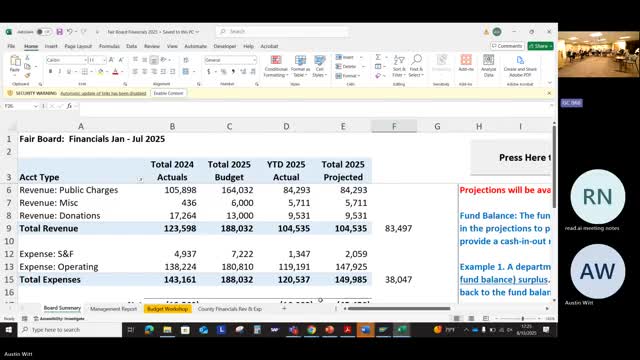Switch to the Page Layout tab

78,46
